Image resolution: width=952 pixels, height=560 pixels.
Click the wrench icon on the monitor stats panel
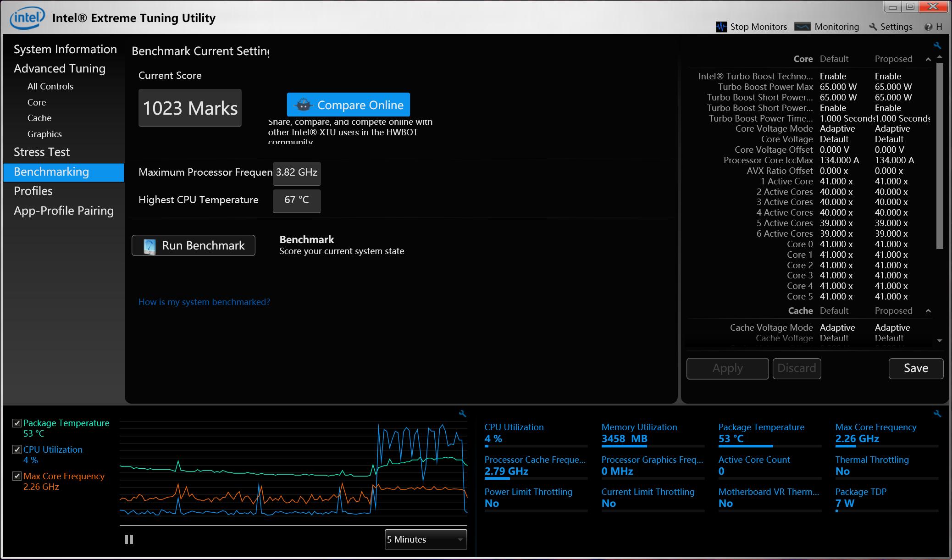(937, 414)
